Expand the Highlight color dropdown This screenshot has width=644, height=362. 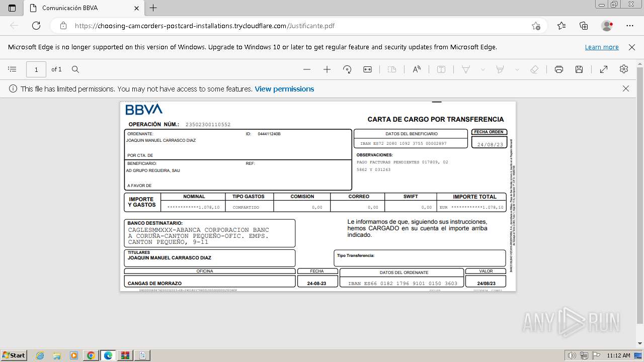click(x=517, y=69)
